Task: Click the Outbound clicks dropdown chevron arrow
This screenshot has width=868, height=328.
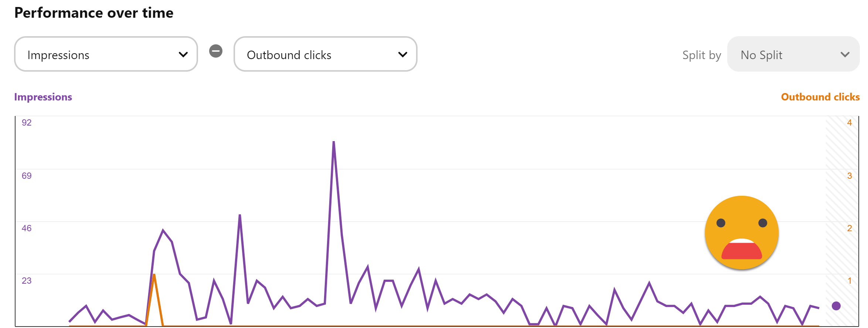Action: (403, 55)
